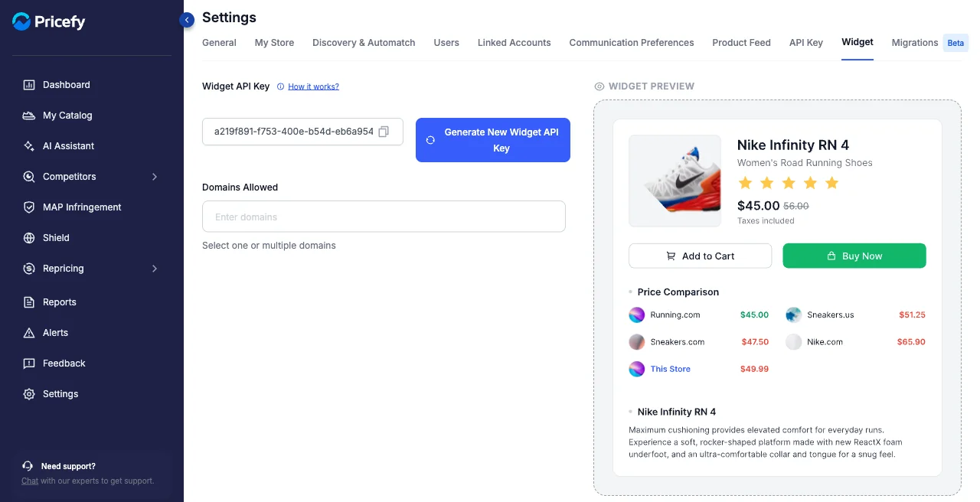Click the first rating star

point(744,183)
